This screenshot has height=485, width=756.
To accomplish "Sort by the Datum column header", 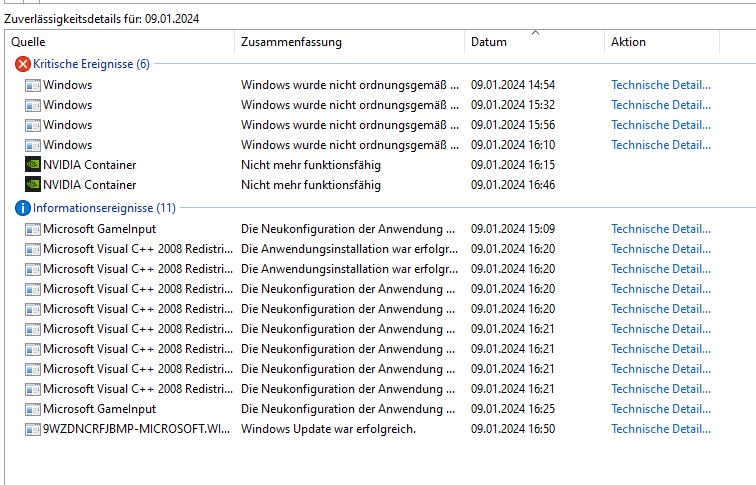I will [489, 42].
